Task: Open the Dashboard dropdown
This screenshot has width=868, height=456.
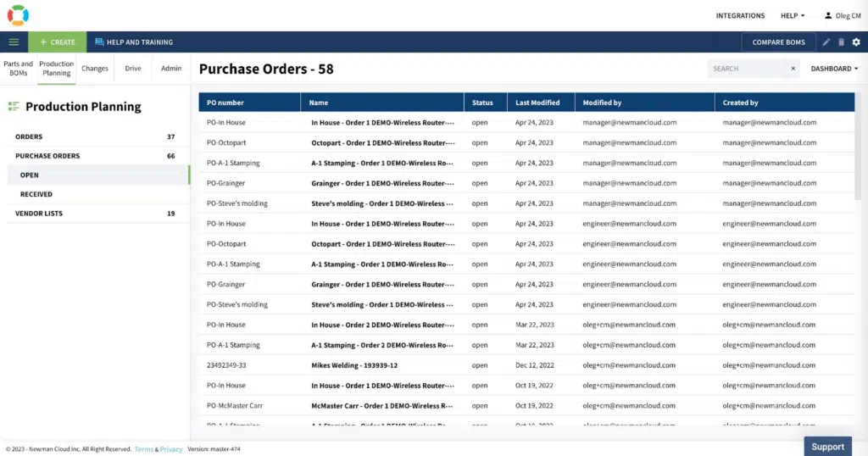Action: point(834,69)
